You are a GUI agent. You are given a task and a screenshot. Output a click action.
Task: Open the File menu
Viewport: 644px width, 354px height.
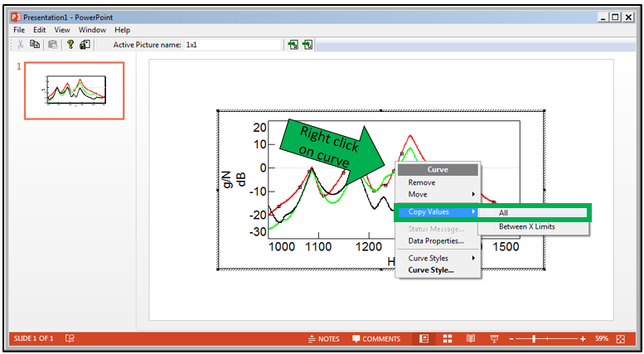[x=19, y=30]
